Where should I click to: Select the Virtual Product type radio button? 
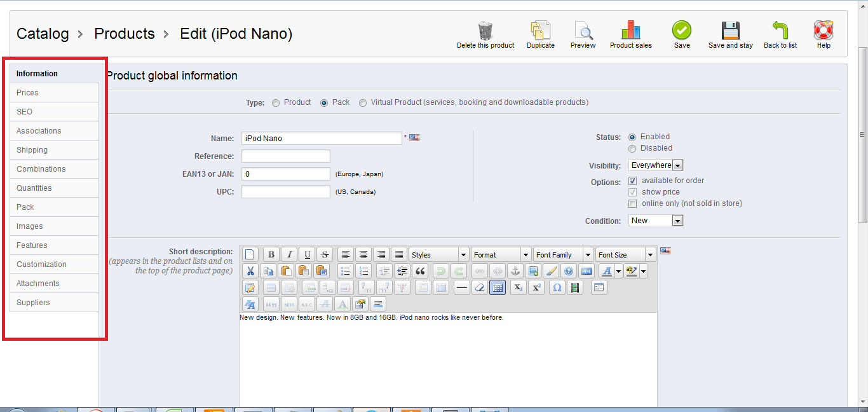coord(363,103)
